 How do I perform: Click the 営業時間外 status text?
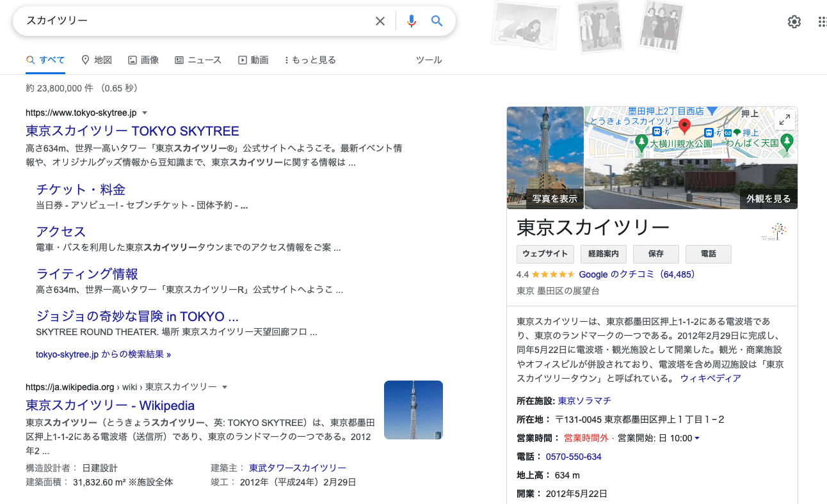click(x=586, y=438)
